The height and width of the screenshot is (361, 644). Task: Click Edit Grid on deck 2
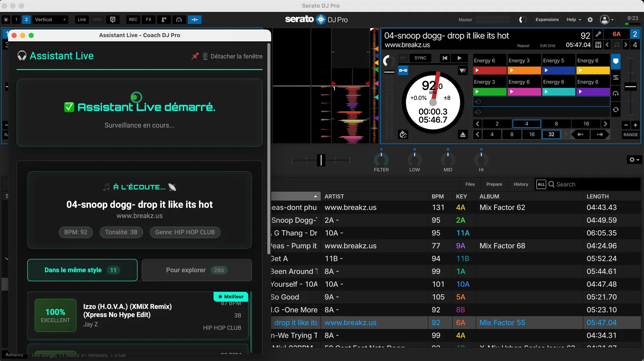click(547, 46)
